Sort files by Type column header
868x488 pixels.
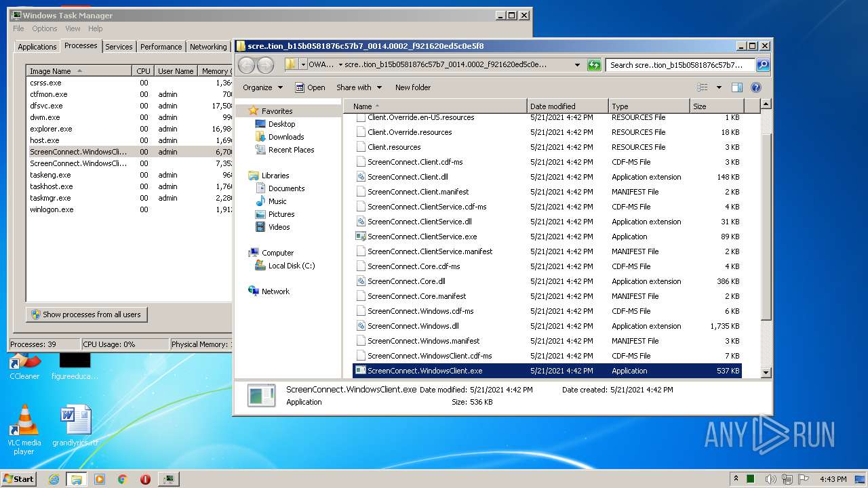649,106
